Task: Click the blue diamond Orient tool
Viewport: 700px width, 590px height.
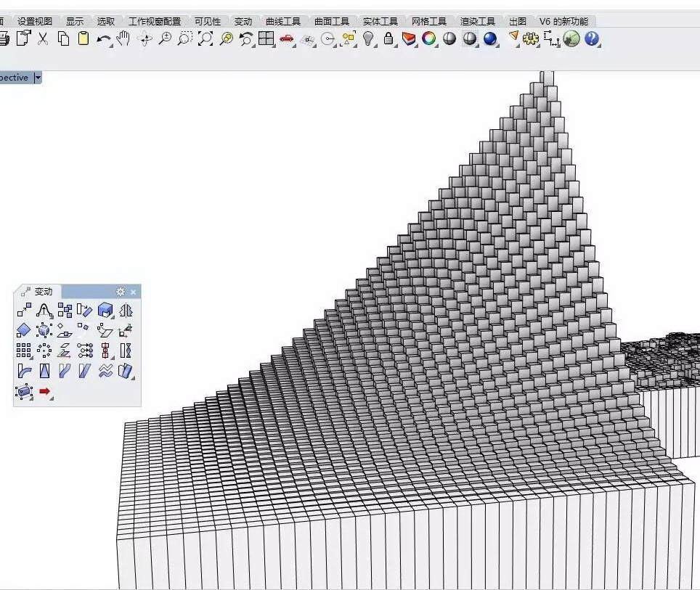Action: (x=24, y=330)
